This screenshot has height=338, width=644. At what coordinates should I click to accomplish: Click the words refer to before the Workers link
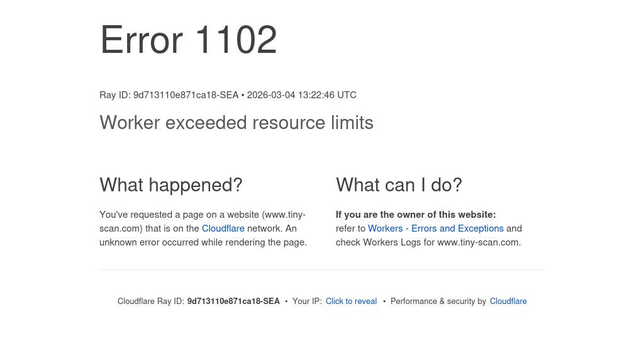point(350,228)
